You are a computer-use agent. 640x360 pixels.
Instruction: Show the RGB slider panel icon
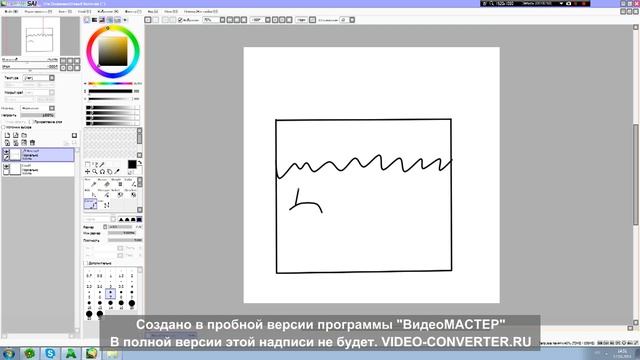pyautogui.click(x=94, y=20)
